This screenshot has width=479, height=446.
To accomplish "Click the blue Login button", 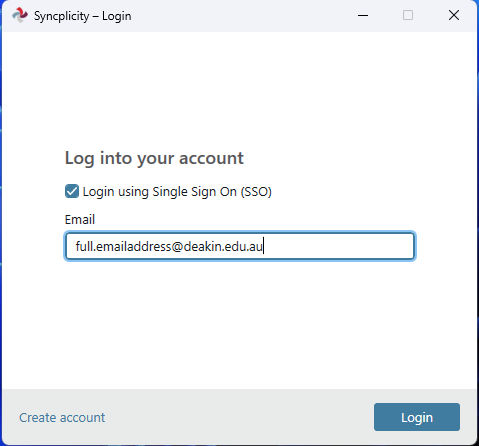I will (x=417, y=417).
